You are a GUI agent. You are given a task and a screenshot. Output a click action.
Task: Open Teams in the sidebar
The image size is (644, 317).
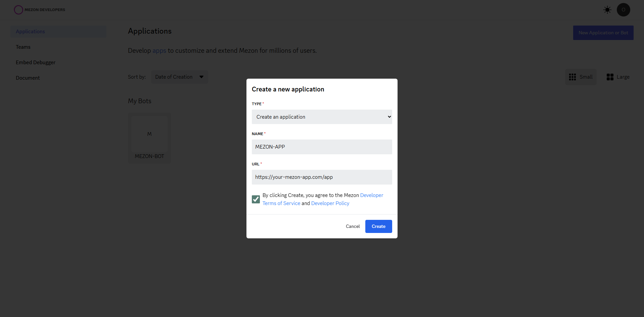pos(23,47)
